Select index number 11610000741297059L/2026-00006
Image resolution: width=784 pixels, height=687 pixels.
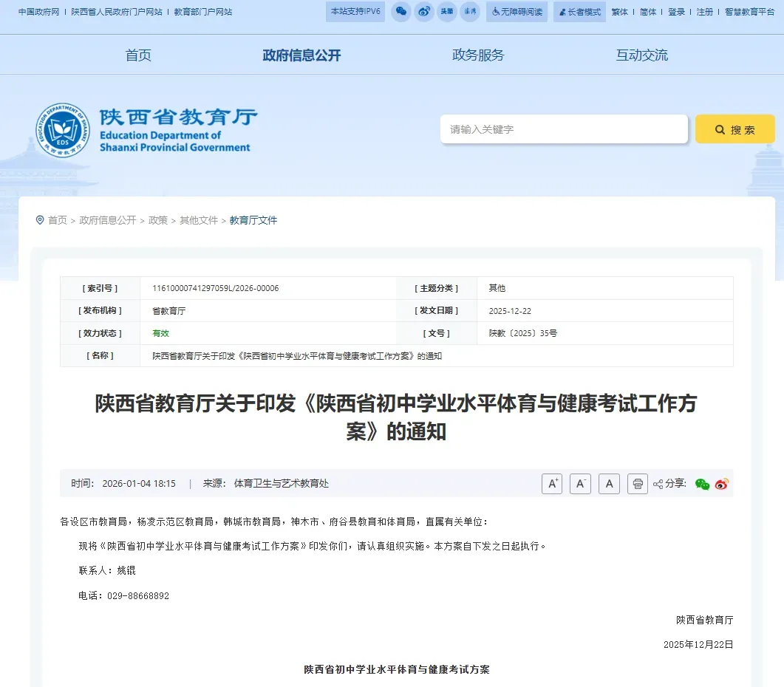click(x=216, y=288)
